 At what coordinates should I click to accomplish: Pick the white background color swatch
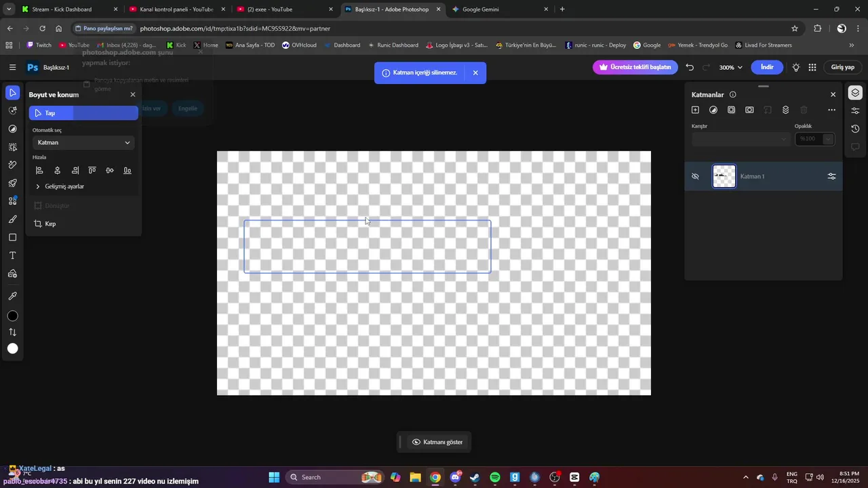[x=12, y=348]
